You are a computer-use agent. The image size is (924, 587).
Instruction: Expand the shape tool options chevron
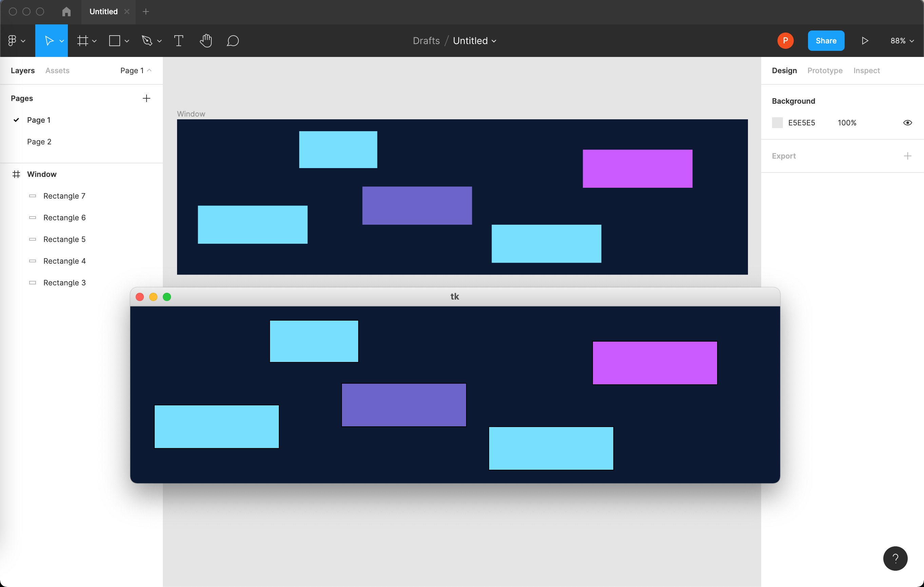127,41
